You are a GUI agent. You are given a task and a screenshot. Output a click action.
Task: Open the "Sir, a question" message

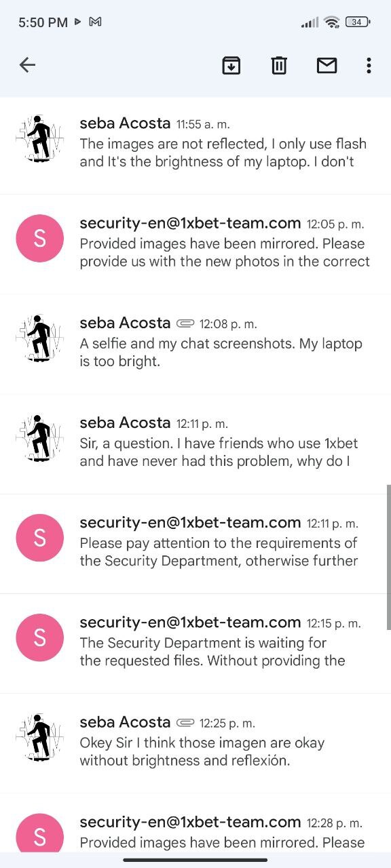[x=195, y=443]
